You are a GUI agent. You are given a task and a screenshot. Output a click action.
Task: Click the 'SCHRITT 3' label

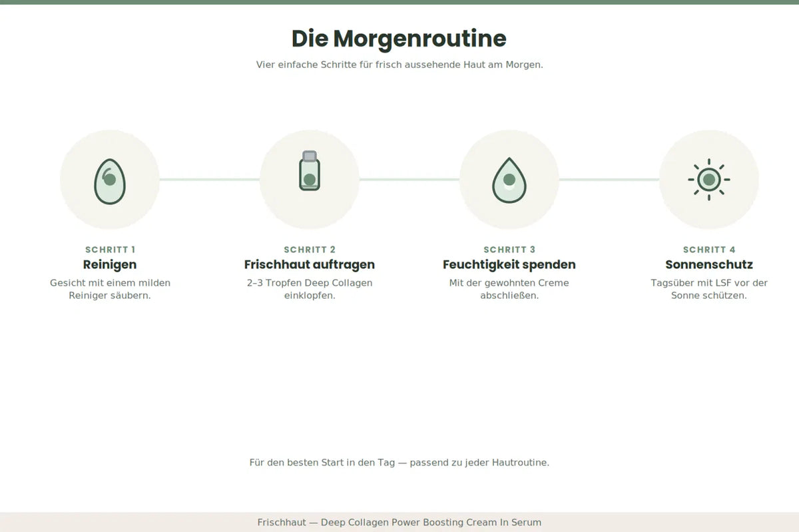(x=509, y=250)
